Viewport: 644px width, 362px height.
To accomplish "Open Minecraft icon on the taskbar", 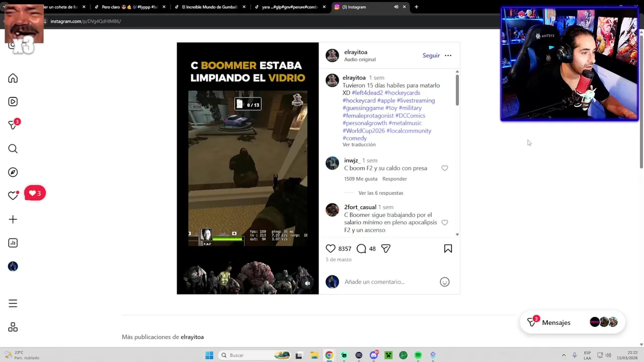I will point(388,355).
